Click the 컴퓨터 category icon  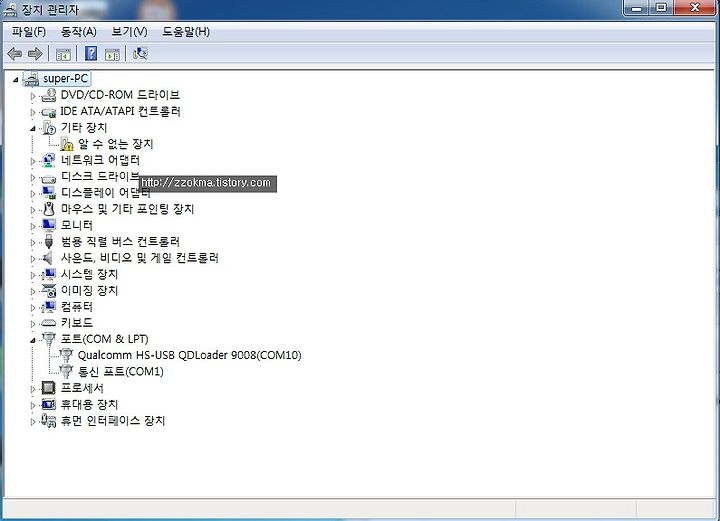click(x=49, y=307)
